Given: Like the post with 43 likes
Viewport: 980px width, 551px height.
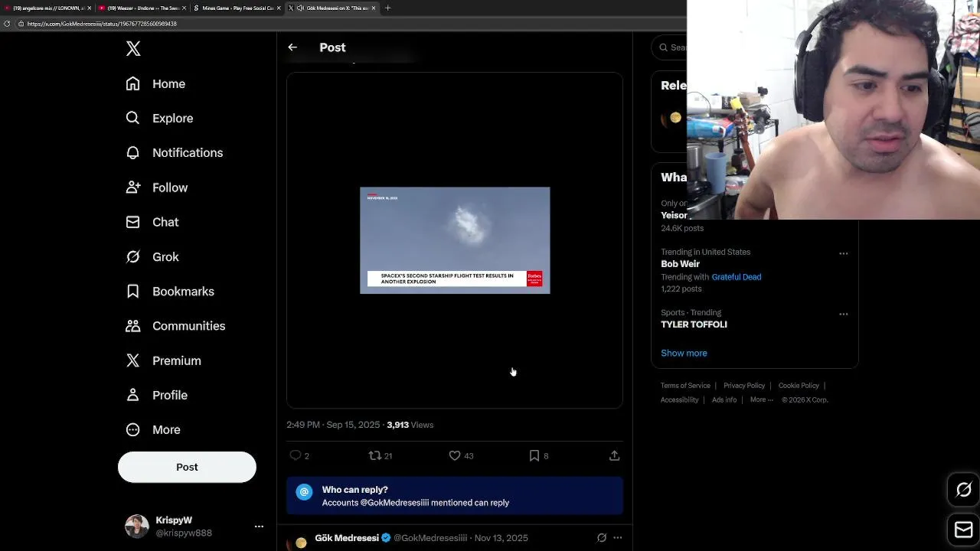Looking at the screenshot, I should click(455, 455).
